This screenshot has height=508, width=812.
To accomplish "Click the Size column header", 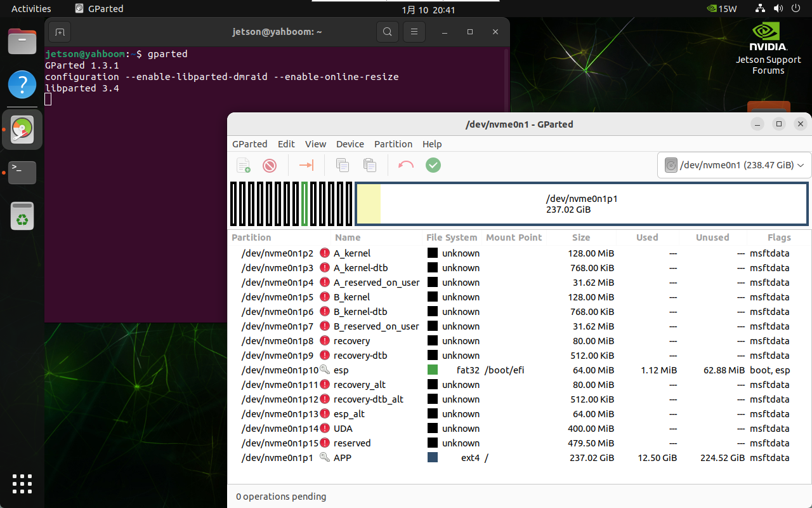I will coord(580,237).
